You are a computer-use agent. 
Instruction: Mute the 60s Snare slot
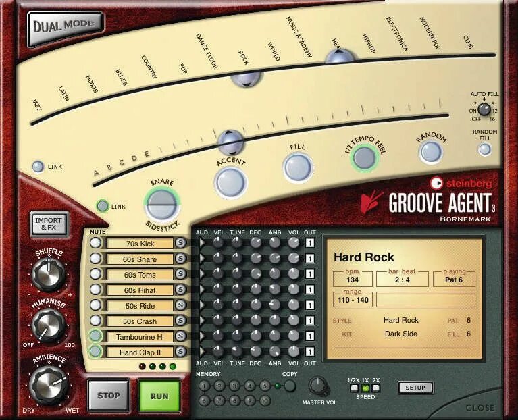[x=96, y=259]
